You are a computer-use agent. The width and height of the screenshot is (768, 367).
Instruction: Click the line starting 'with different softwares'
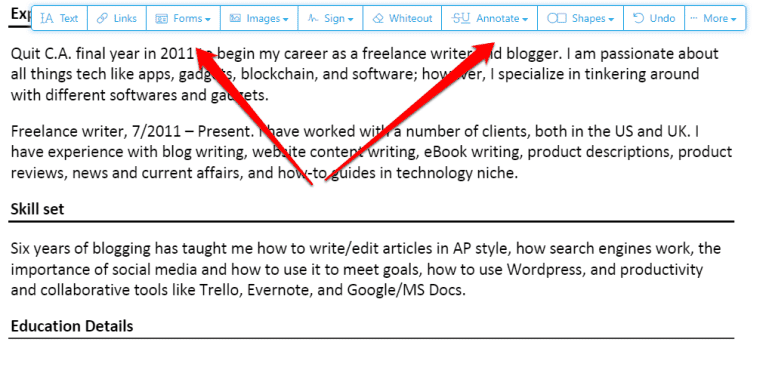[140, 95]
